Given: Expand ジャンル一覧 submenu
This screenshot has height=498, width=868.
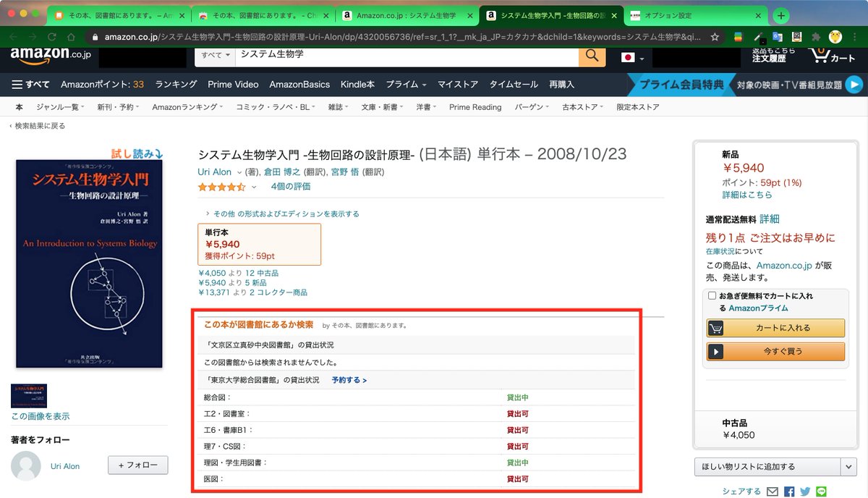Looking at the screenshot, I should tap(60, 107).
